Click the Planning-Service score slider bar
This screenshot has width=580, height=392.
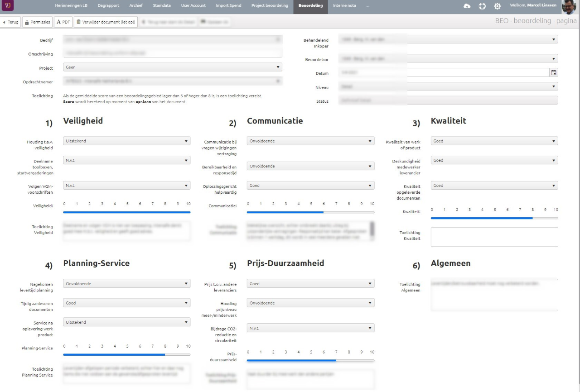pos(126,354)
